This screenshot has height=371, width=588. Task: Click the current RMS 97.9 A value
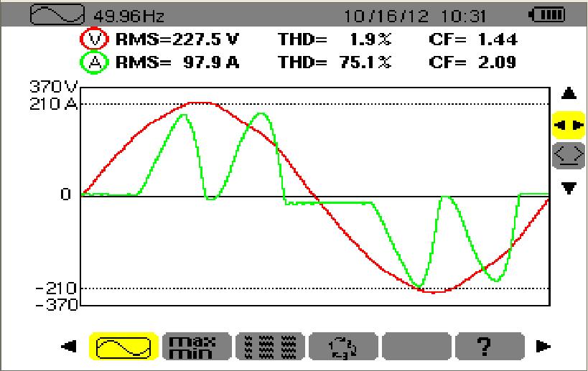177,62
